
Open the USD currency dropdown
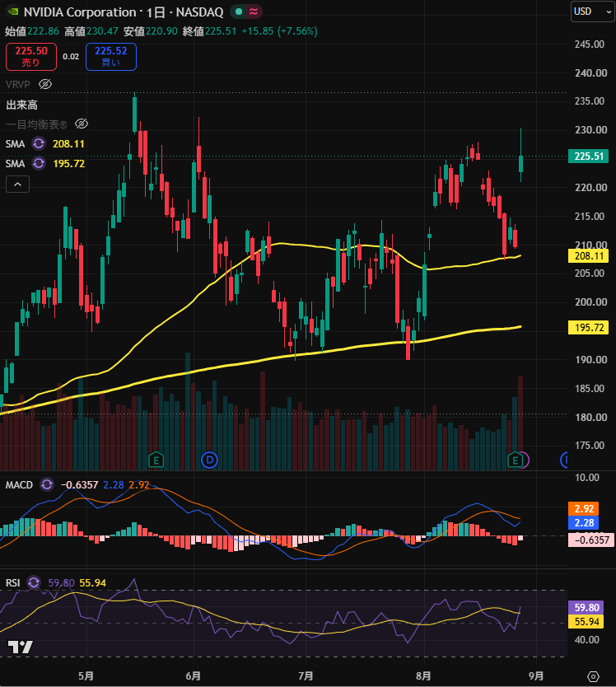tap(592, 12)
